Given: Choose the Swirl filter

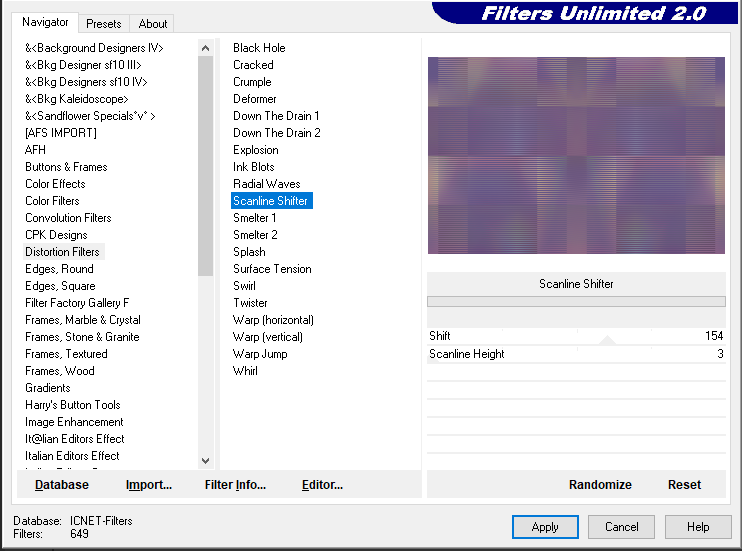Looking at the screenshot, I should 244,286.
